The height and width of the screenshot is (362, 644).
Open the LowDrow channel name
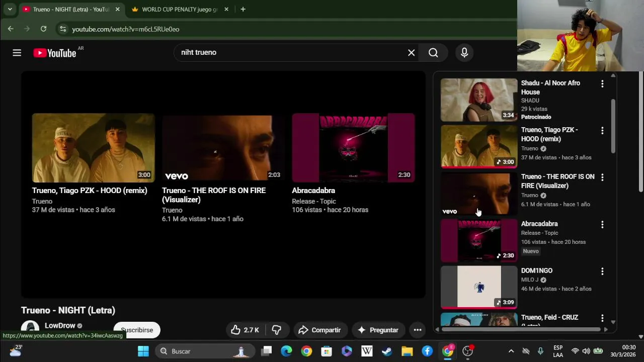point(60,326)
